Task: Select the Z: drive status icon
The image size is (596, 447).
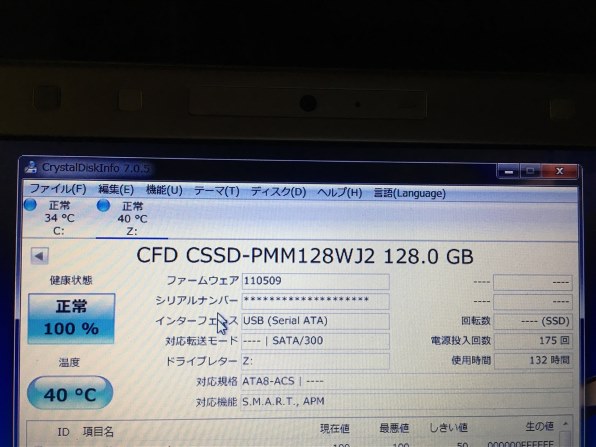Action: [x=103, y=205]
